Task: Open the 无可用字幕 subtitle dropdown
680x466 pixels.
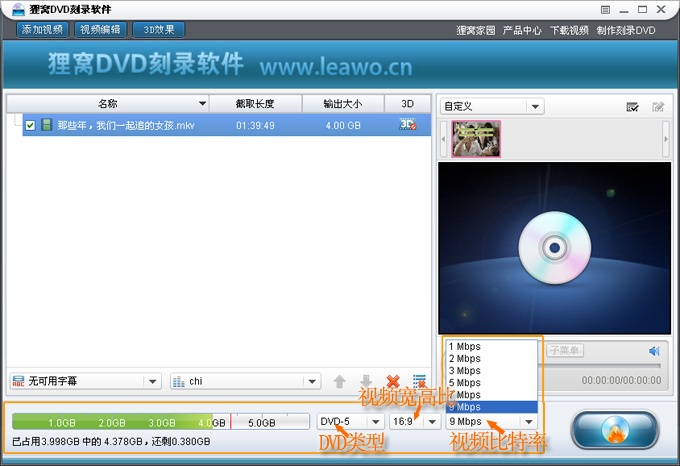Action: [x=86, y=381]
